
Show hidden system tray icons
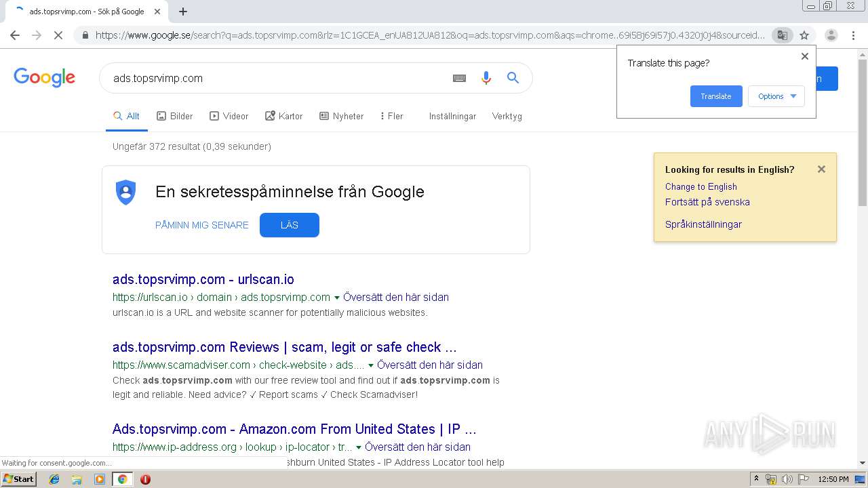(756, 479)
